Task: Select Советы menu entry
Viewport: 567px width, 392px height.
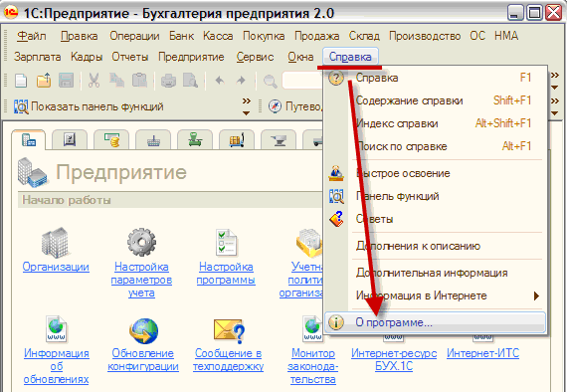Action: pos(435,219)
